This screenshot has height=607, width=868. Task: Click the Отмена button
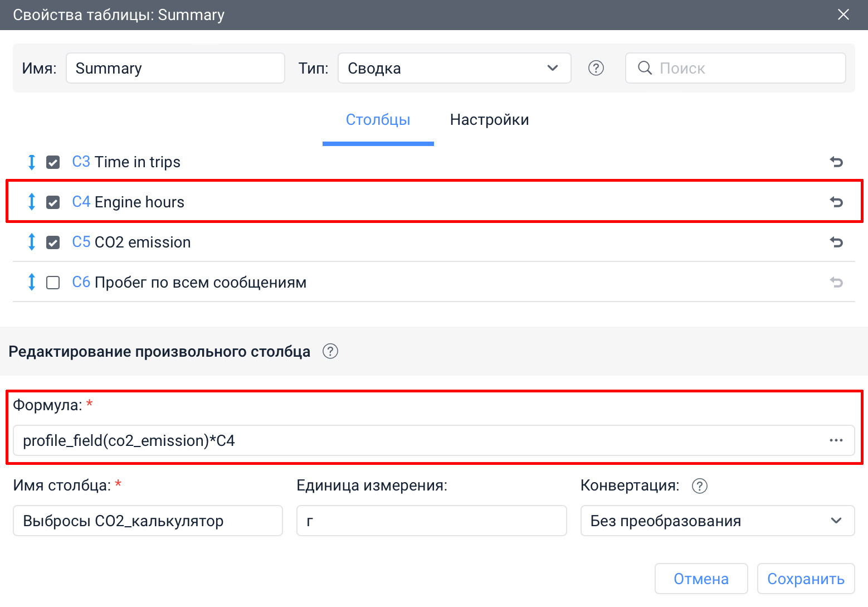point(701,579)
